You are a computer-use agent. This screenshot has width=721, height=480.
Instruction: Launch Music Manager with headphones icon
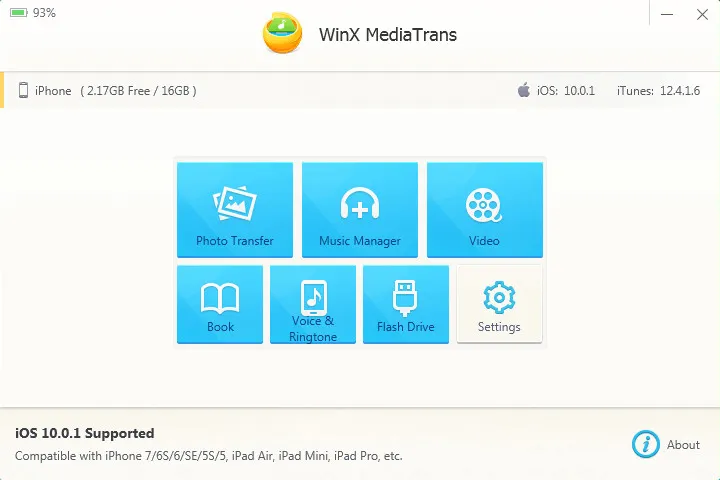tap(360, 210)
